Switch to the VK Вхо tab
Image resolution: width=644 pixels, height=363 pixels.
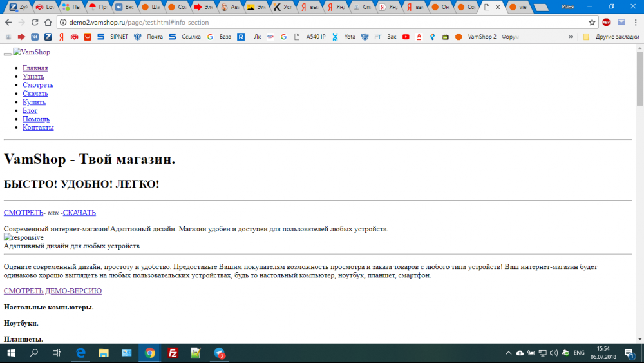click(x=124, y=7)
